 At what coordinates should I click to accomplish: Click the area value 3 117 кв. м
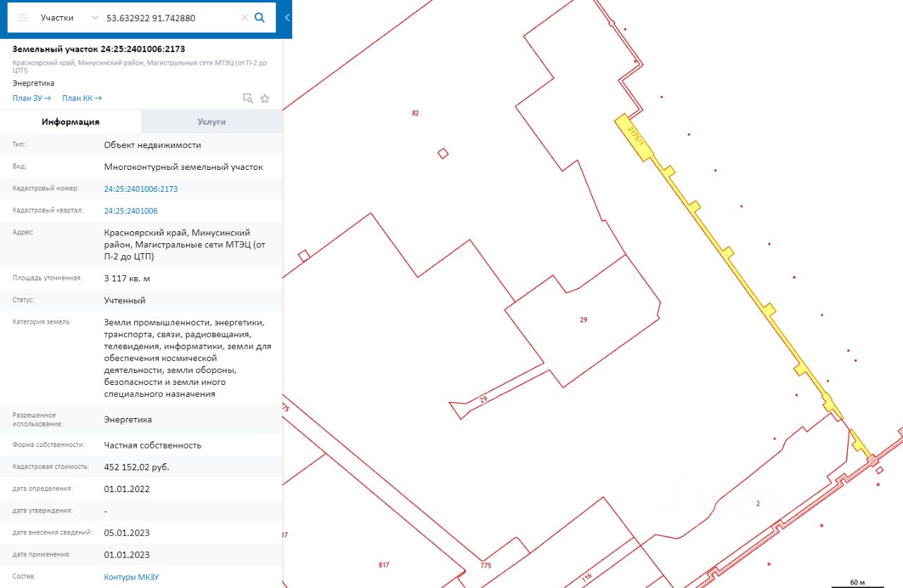127,278
